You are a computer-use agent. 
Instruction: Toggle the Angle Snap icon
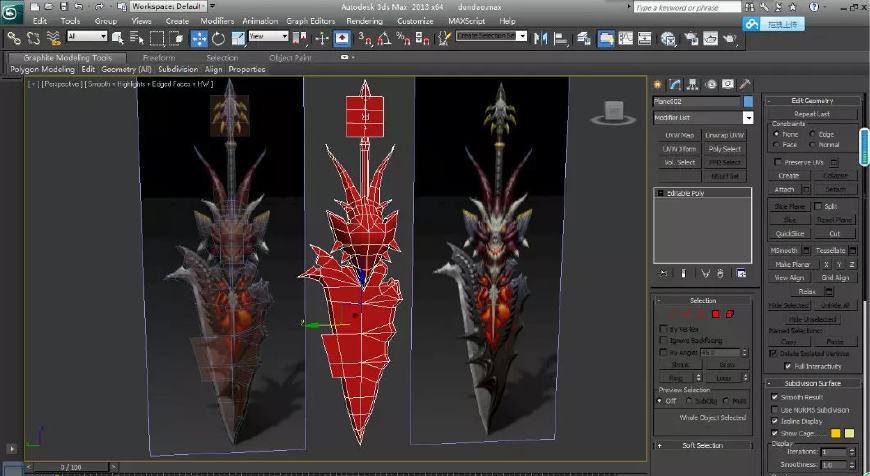pos(384,38)
